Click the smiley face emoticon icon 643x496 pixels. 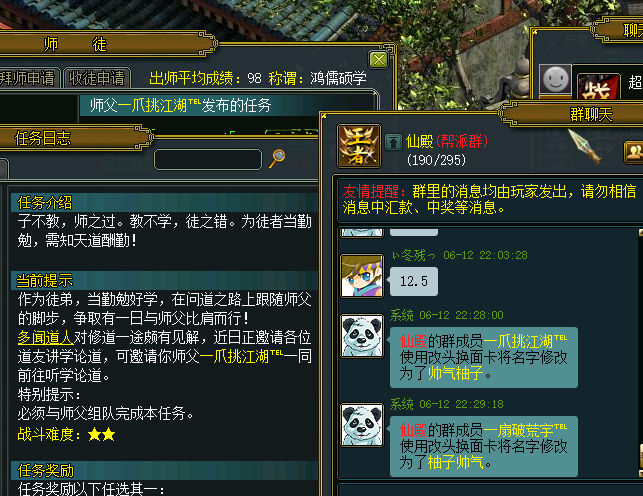coord(556,80)
